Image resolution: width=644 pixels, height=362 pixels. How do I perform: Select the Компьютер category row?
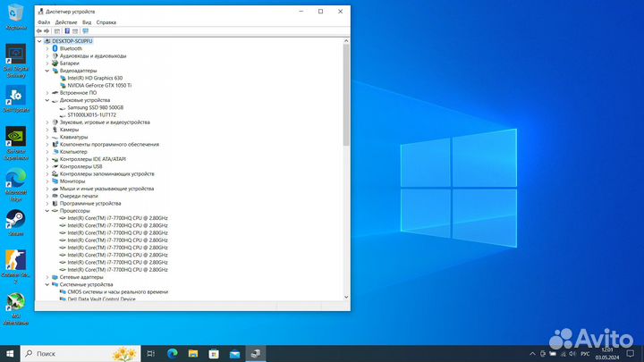click(x=73, y=152)
